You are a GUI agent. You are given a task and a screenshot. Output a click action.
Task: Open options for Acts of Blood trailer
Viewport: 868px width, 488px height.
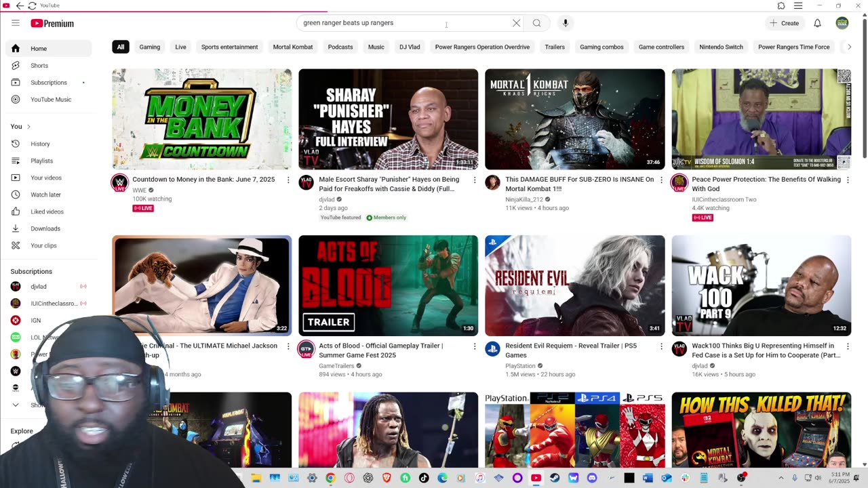coord(475,346)
